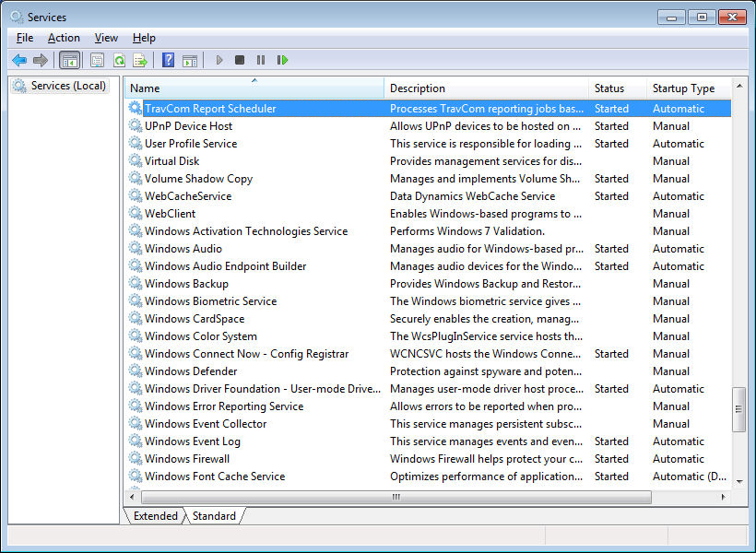The height and width of the screenshot is (553, 756).
Task: Click the Restart Service toolbar icon
Action: point(282,61)
